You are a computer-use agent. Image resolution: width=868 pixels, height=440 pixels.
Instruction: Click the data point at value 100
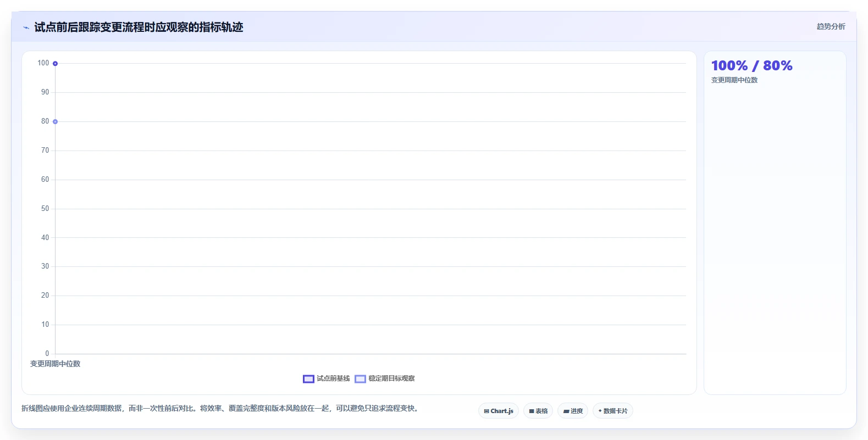55,64
